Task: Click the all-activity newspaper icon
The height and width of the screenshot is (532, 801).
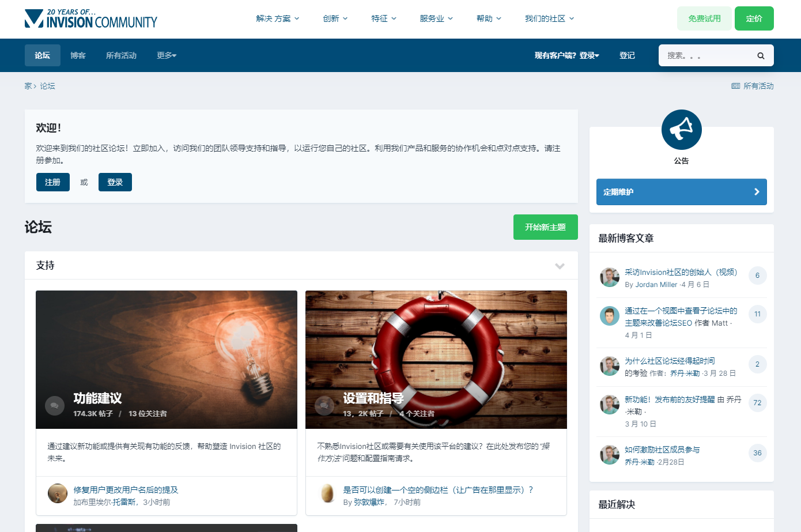Action: point(735,86)
